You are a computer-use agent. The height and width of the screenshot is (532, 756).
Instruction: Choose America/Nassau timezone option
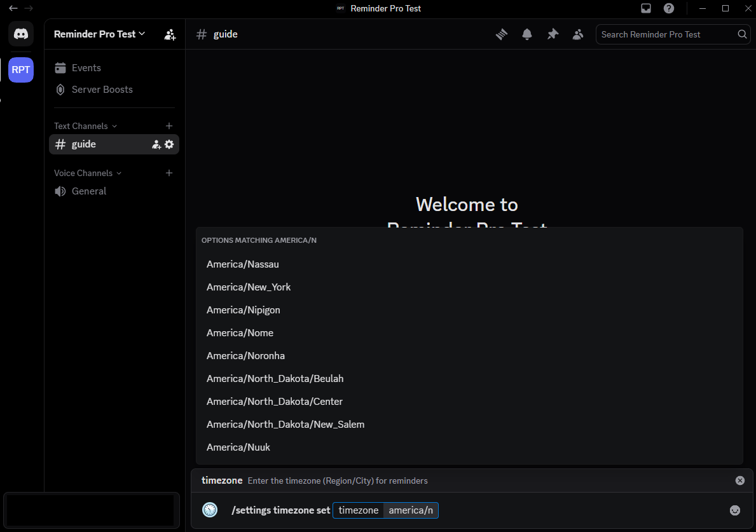pos(469,264)
